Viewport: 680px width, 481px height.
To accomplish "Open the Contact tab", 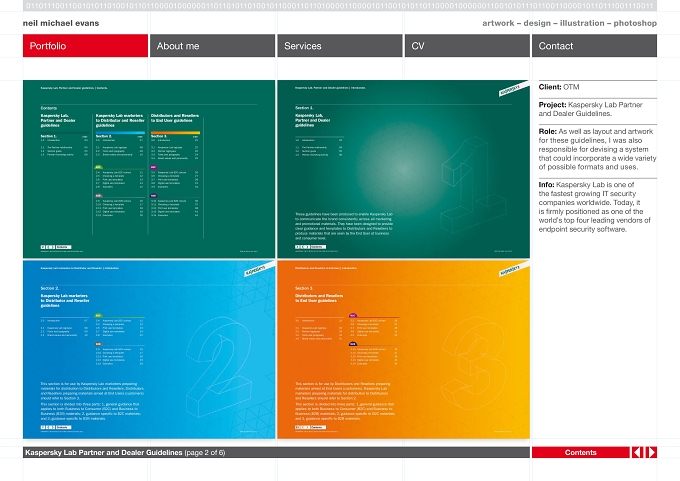I will 594,46.
